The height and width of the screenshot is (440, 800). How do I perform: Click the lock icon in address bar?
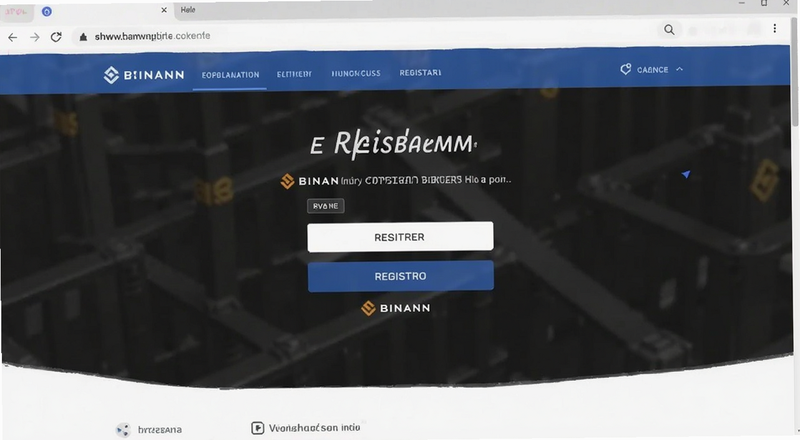click(x=83, y=37)
